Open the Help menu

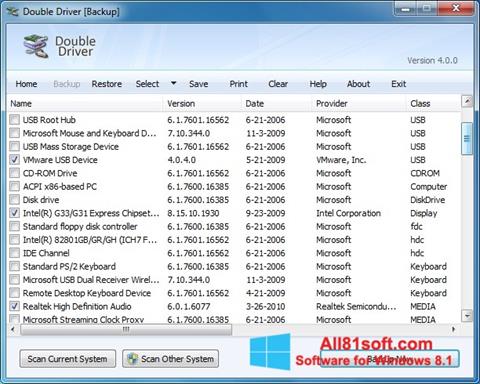pos(318,84)
